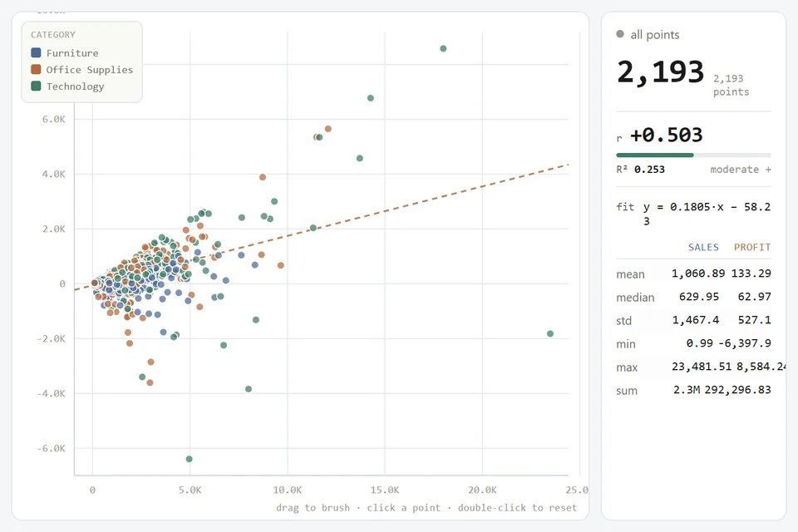
Task: Click the Technology point with lowest profit
Action: [x=190, y=459]
